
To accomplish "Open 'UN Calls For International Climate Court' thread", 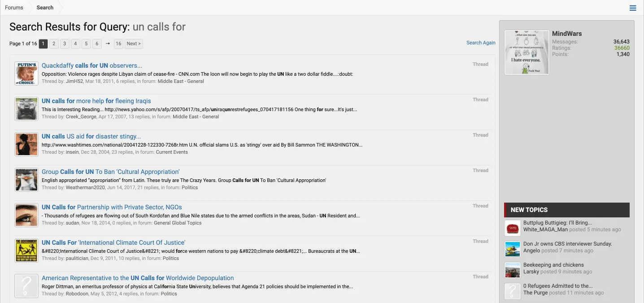I will tap(113, 242).
